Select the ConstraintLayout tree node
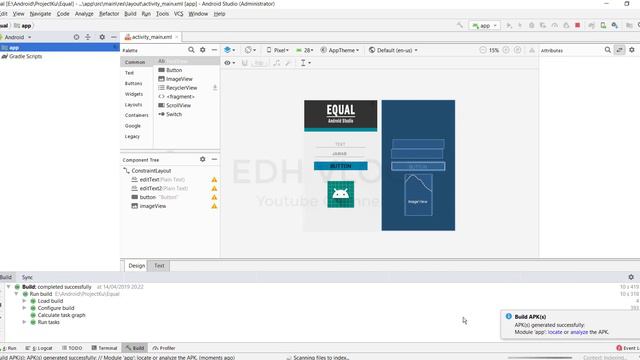 (151, 171)
